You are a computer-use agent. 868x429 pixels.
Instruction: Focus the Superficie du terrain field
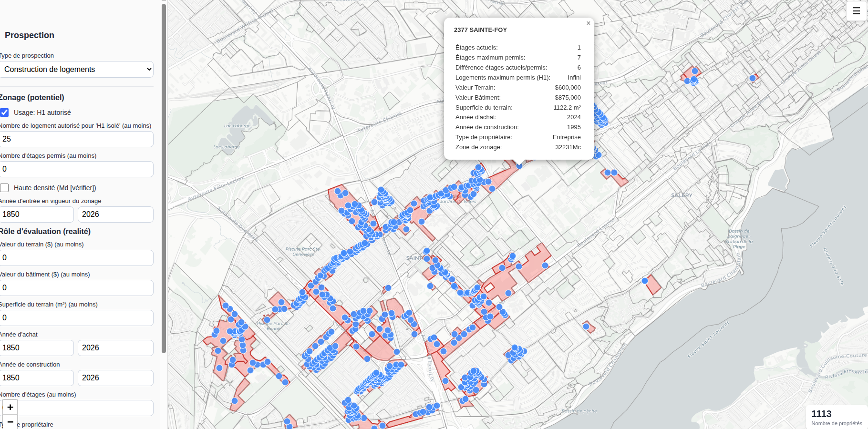pos(76,318)
